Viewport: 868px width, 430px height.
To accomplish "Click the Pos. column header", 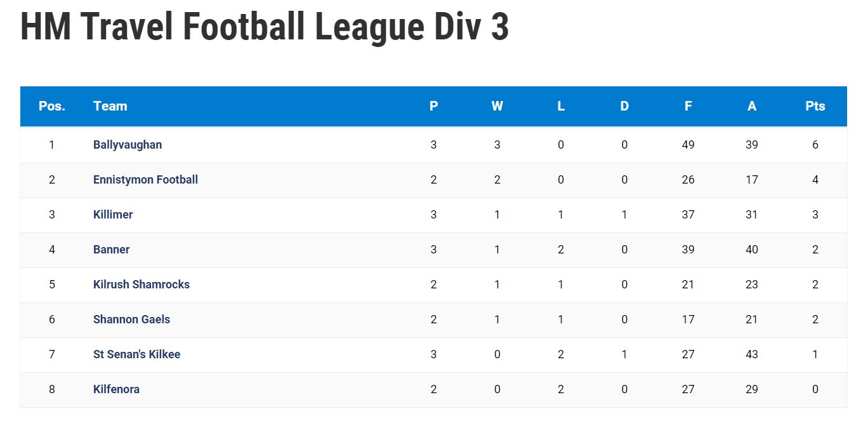I will point(52,106).
